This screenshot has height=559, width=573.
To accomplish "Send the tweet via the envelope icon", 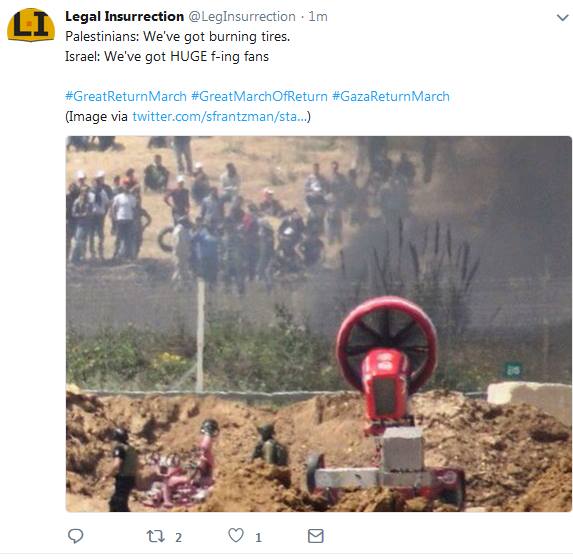I will 316,536.
